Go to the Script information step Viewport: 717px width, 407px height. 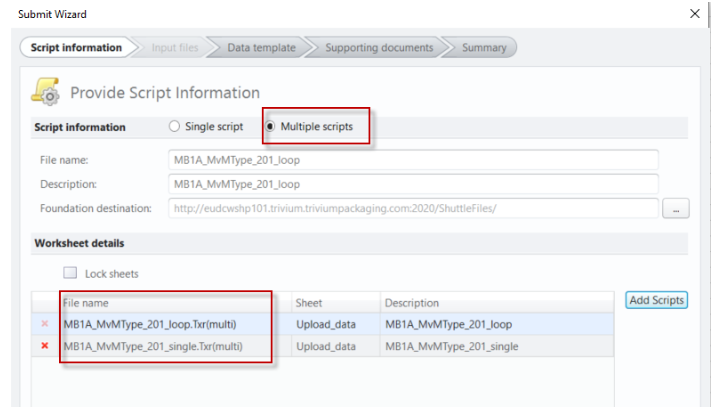pyautogui.click(x=75, y=47)
